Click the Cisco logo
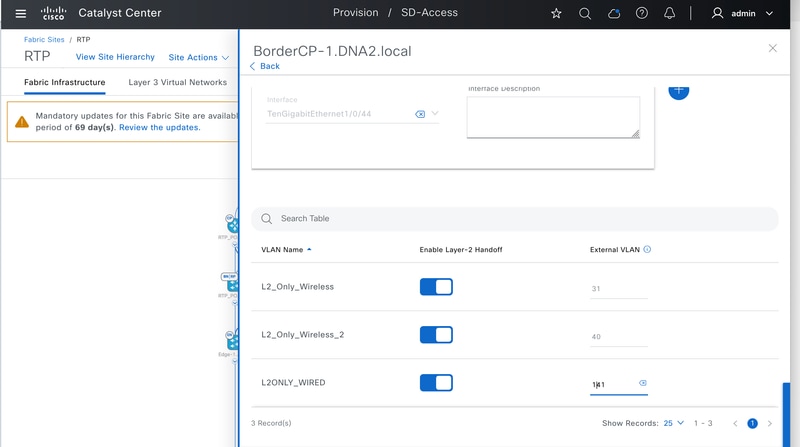The width and height of the screenshot is (800, 447). [54, 13]
